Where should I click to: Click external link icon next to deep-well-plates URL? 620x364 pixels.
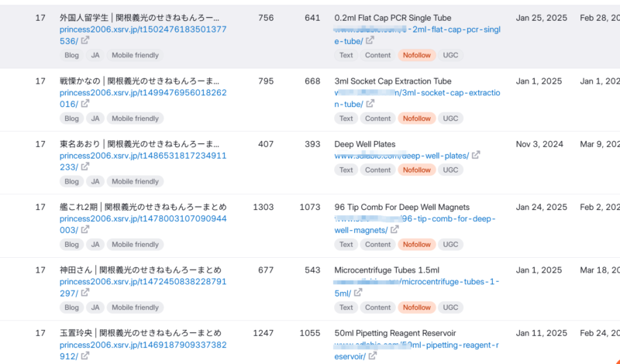pos(476,156)
